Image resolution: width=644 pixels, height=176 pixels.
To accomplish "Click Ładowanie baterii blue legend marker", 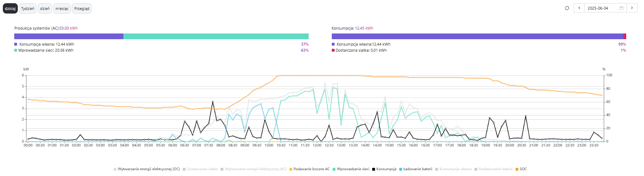I will [x=401, y=169].
